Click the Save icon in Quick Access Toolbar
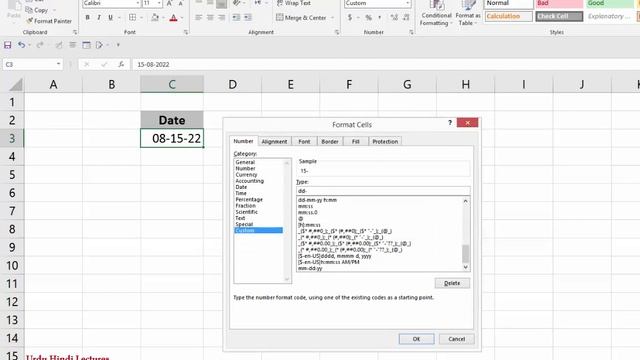Viewport: 640px width, 360px height. [7, 45]
